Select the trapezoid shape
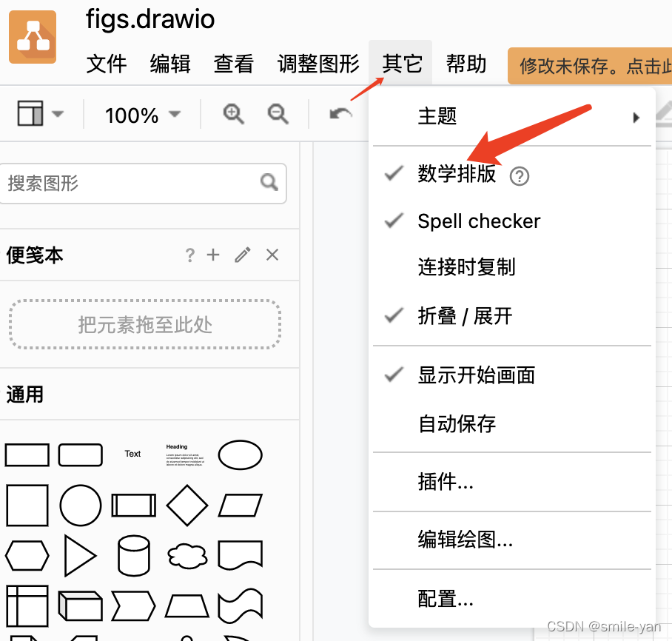The height and width of the screenshot is (641, 672). click(187, 606)
